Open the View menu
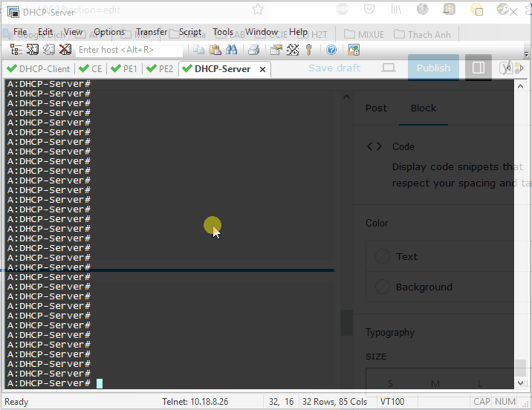This screenshot has height=410, width=532. tap(73, 32)
